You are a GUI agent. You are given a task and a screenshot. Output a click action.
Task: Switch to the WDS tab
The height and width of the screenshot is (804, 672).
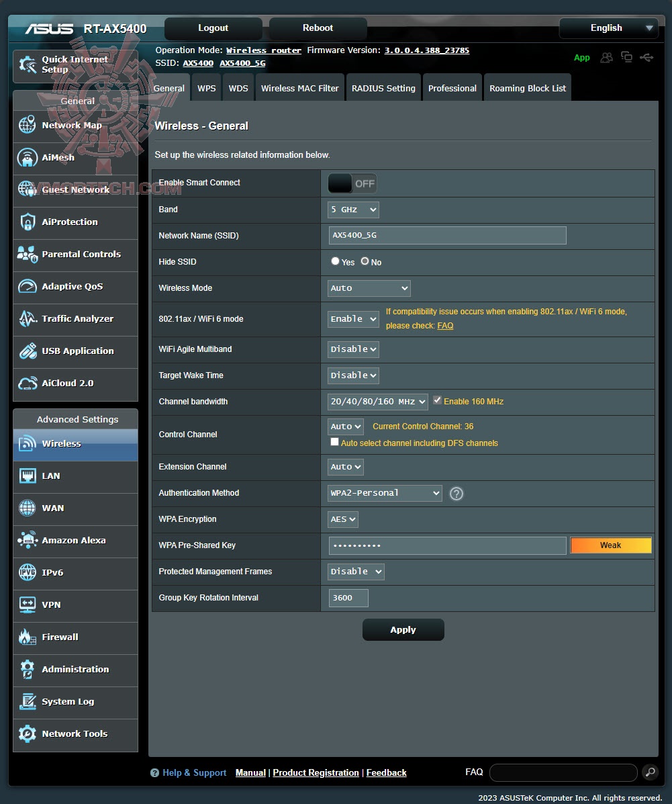(238, 88)
